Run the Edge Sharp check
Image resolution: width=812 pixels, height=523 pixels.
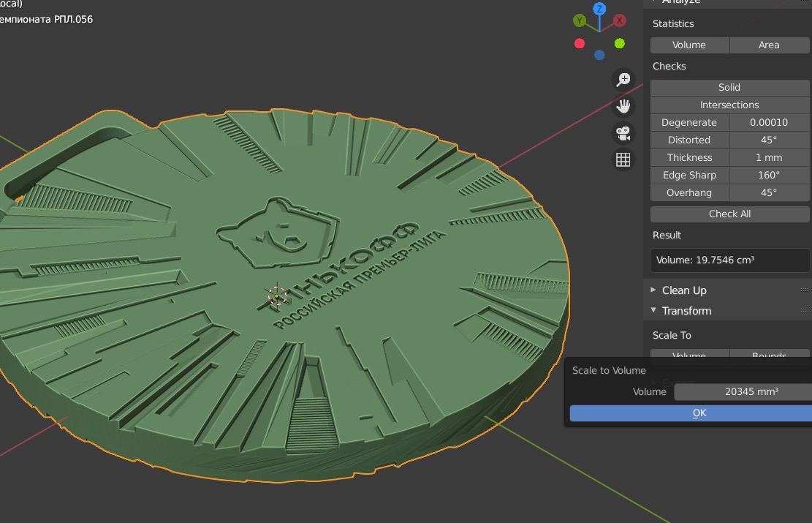pos(689,176)
